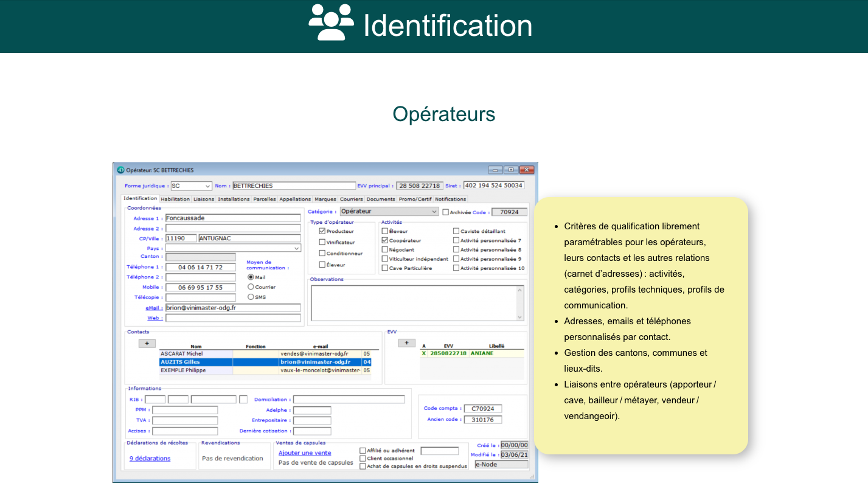Uncheck the Coopérateur activity

coord(384,240)
